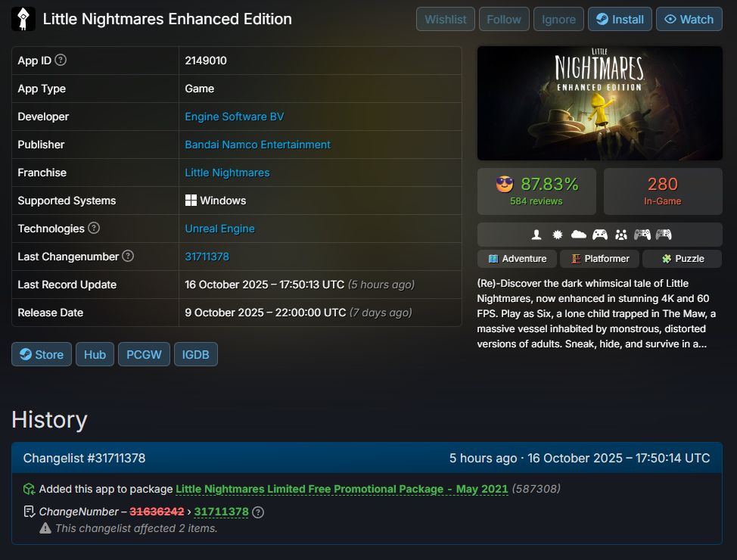
Task: Click the strikethrough changenumber 31636242
Action: 157,512
